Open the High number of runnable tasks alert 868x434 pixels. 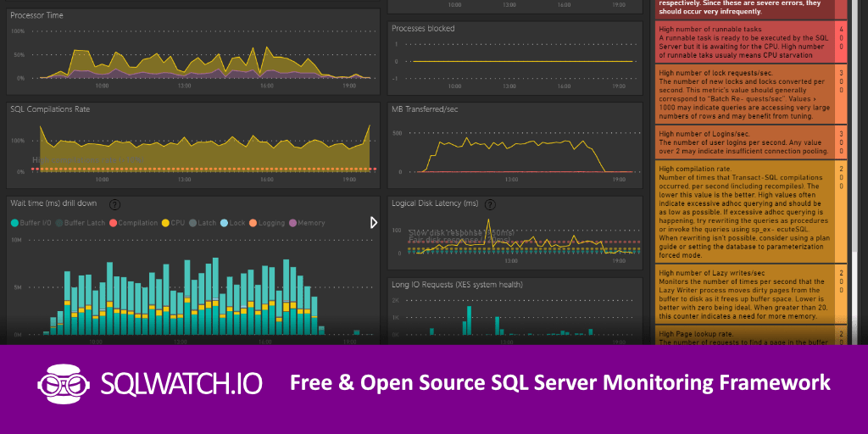(x=751, y=42)
